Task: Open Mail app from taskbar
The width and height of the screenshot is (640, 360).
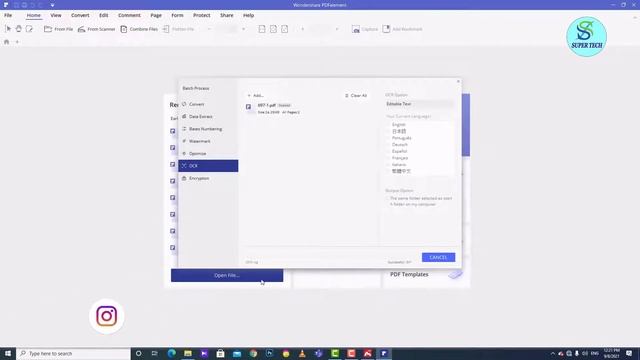Action: coord(237,353)
